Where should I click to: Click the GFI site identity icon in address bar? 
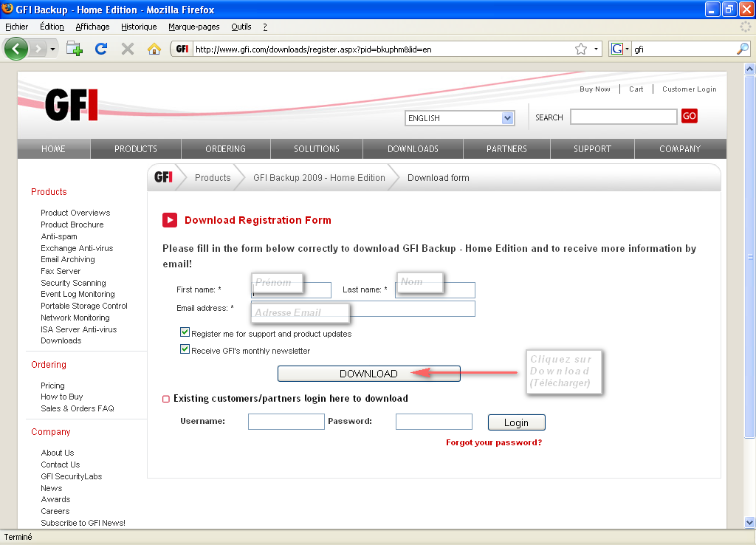(x=182, y=49)
